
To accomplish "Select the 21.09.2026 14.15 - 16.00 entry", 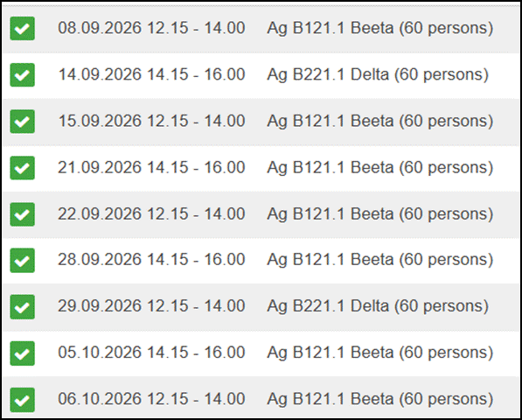I will click(151, 167).
